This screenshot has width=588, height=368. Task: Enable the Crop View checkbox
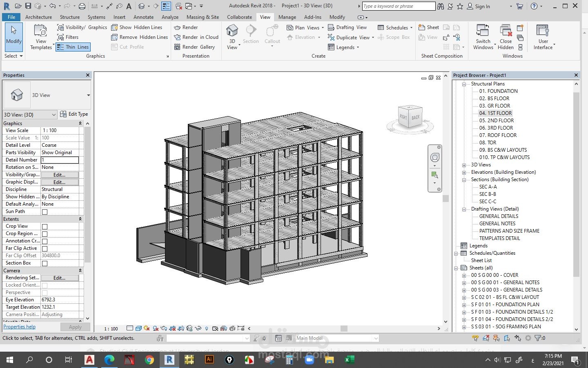click(45, 227)
